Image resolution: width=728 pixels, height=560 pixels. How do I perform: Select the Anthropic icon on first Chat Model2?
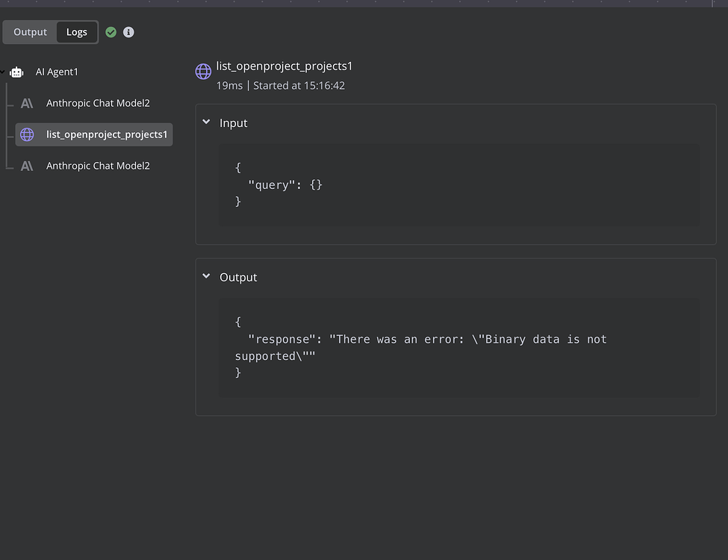pyautogui.click(x=28, y=103)
